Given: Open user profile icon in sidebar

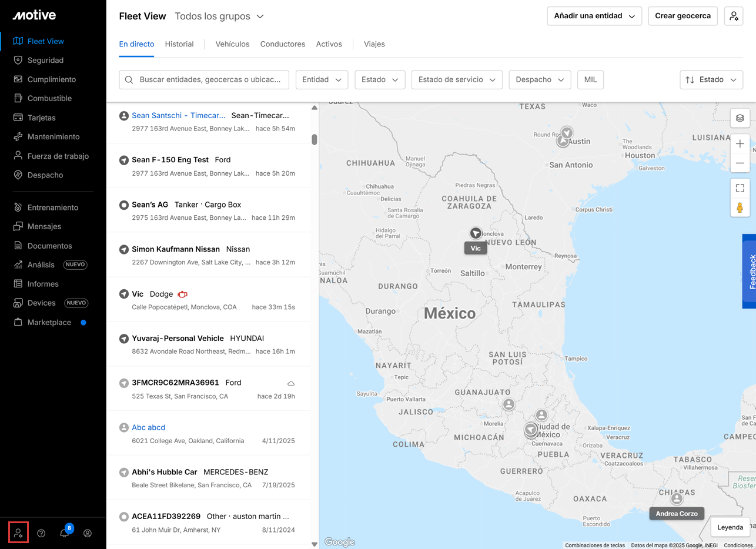Looking at the screenshot, I should point(88,533).
